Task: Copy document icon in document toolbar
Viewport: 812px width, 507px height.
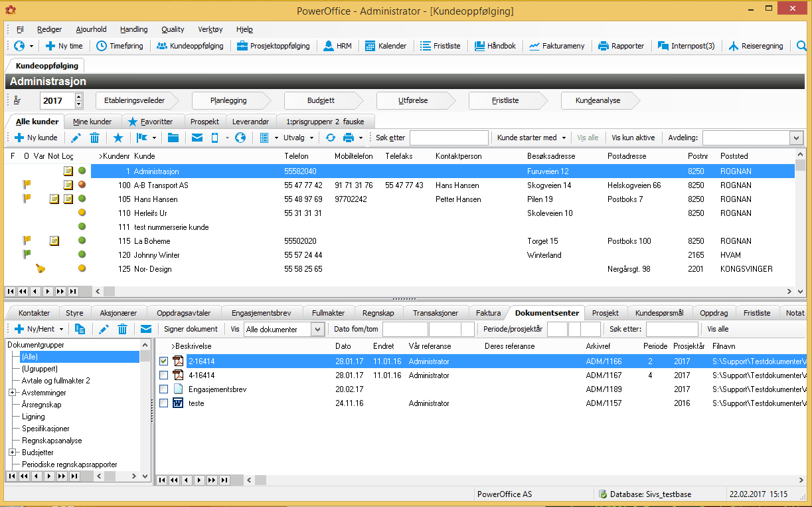Action: point(80,329)
